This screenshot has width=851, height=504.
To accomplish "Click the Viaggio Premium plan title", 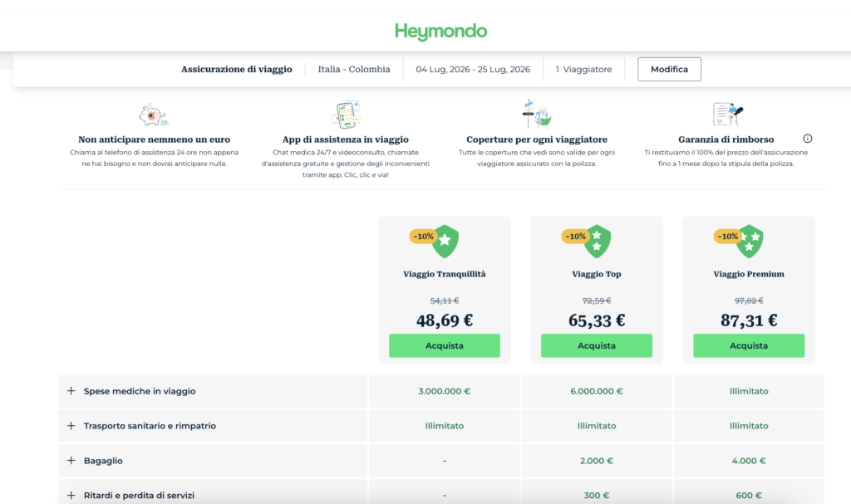I will (x=749, y=274).
